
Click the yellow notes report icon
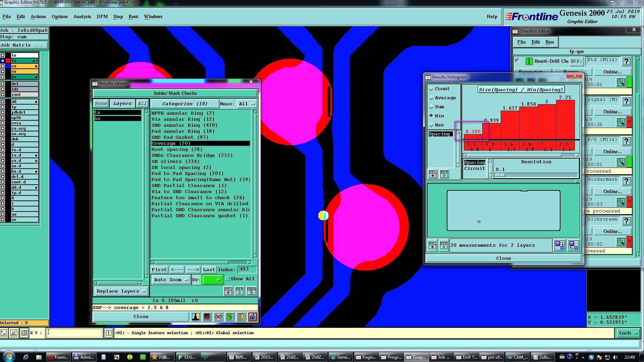[x=241, y=317]
